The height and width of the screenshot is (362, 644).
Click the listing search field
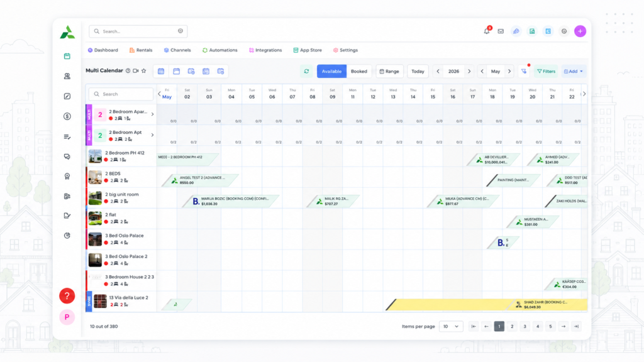pyautogui.click(x=121, y=94)
